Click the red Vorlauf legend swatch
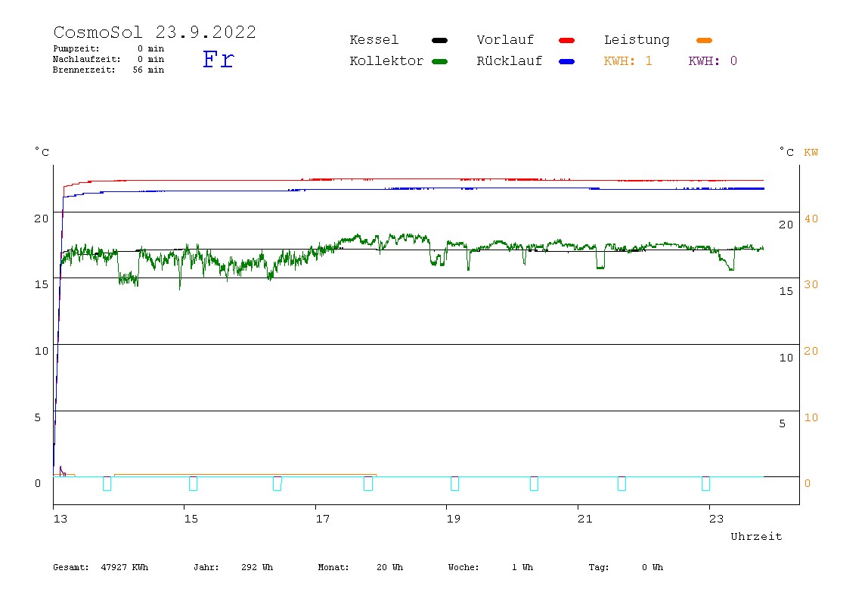This screenshot has width=868, height=614. click(567, 40)
